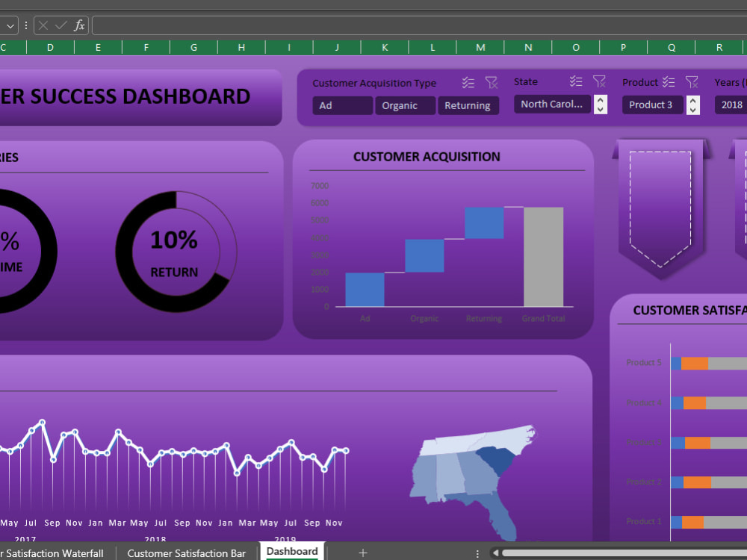Click the horizontal scrollbar track
This screenshot has width=747, height=560.
click(x=624, y=553)
